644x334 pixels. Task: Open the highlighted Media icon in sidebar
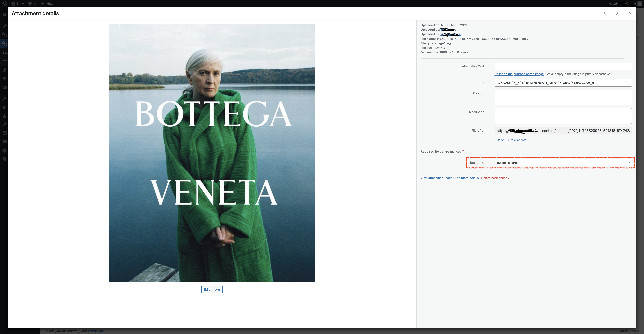(x=4, y=43)
